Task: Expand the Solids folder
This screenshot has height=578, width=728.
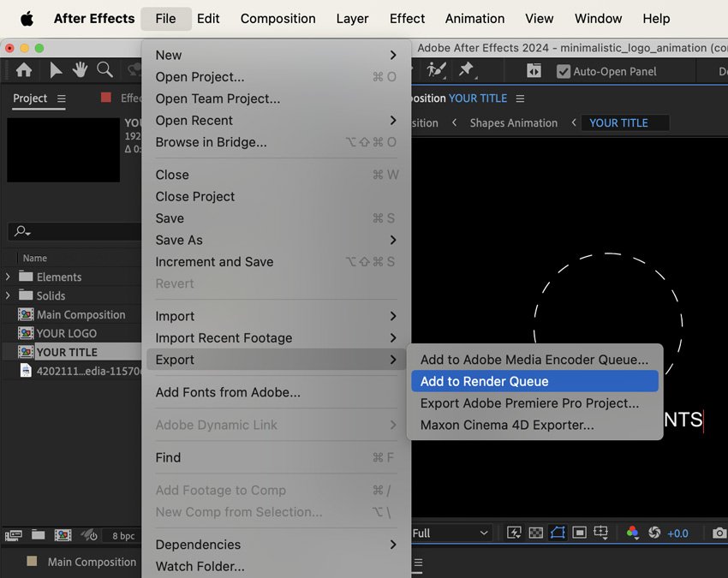Action: click(8, 295)
